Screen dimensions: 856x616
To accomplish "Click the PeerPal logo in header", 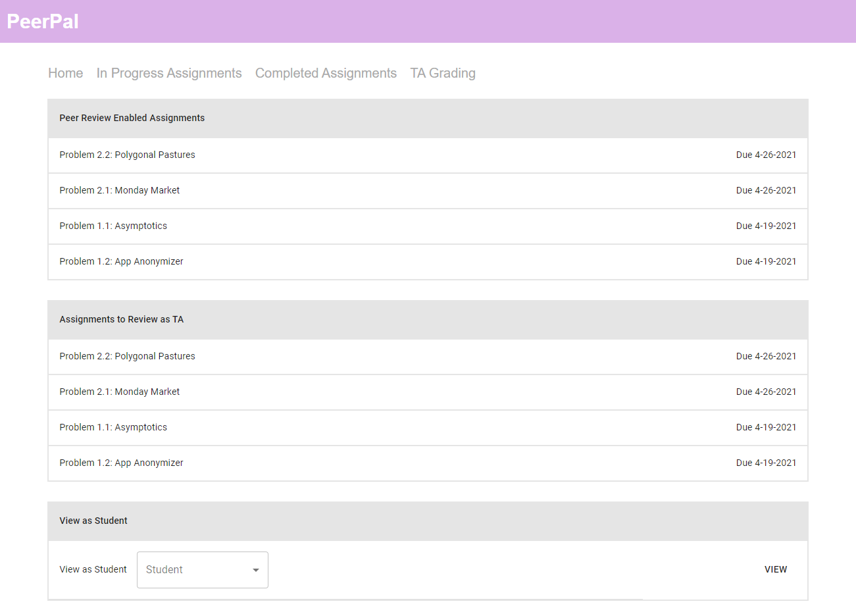I will 43,21.
